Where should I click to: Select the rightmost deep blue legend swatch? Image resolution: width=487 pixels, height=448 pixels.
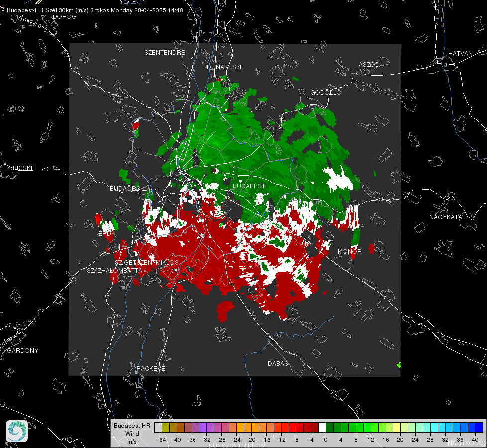479,428
